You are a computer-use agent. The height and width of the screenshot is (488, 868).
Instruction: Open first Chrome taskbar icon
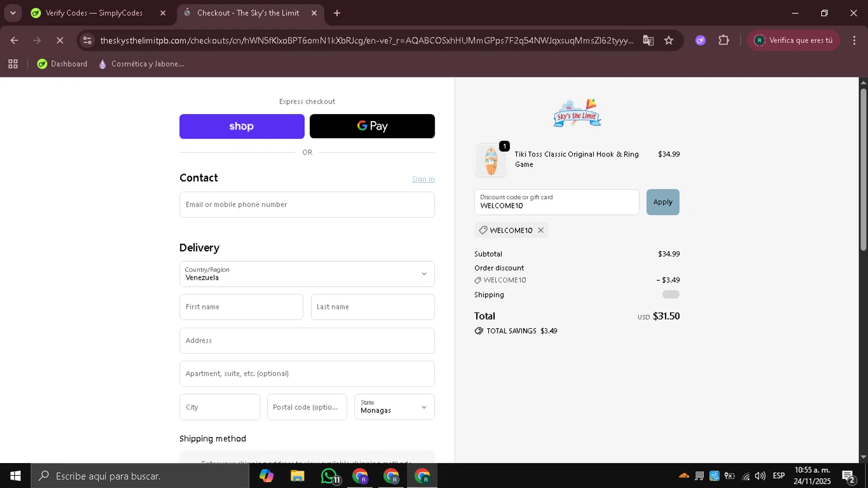[x=360, y=476]
